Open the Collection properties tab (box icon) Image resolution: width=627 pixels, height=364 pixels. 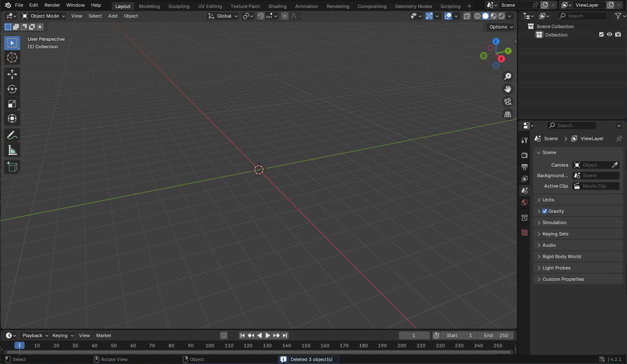click(x=525, y=217)
